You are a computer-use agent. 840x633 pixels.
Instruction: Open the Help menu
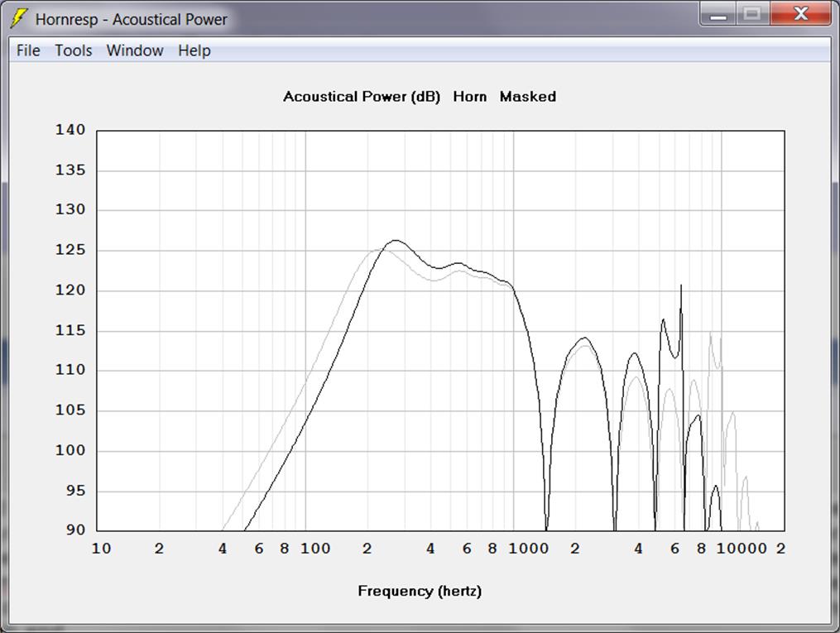pyautogui.click(x=194, y=50)
